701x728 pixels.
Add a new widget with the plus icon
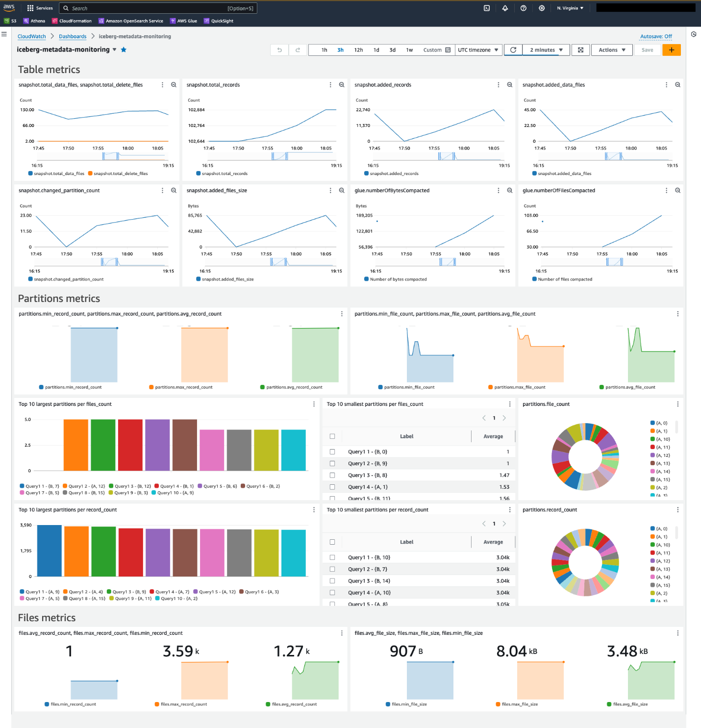pyautogui.click(x=672, y=50)
